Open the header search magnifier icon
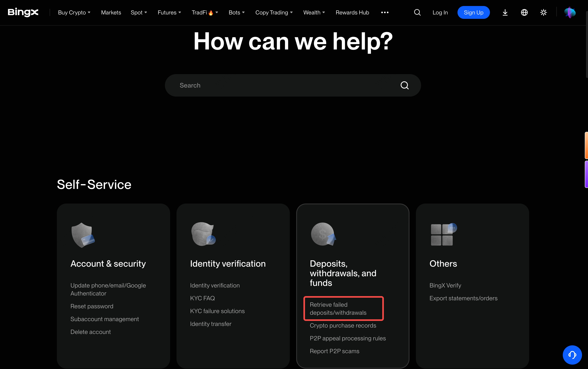The height and width of the screenshot is (369, 588). pyautogui.click(x=417, y=12)
